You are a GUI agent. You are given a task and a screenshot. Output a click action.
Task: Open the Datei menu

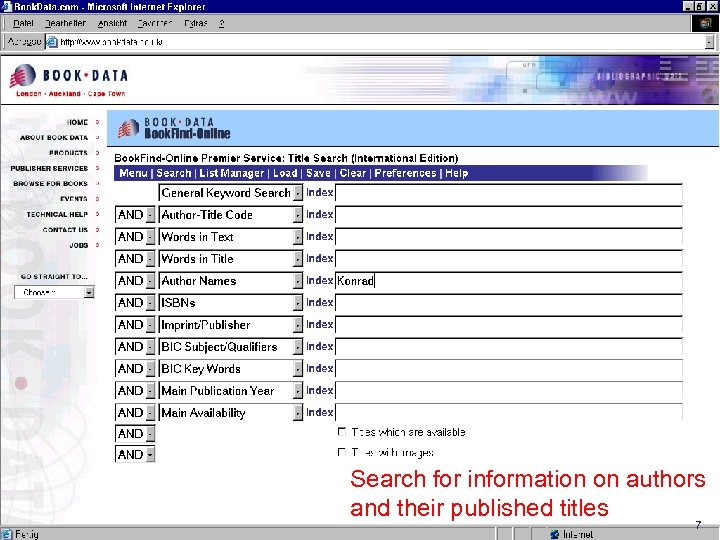23,23
